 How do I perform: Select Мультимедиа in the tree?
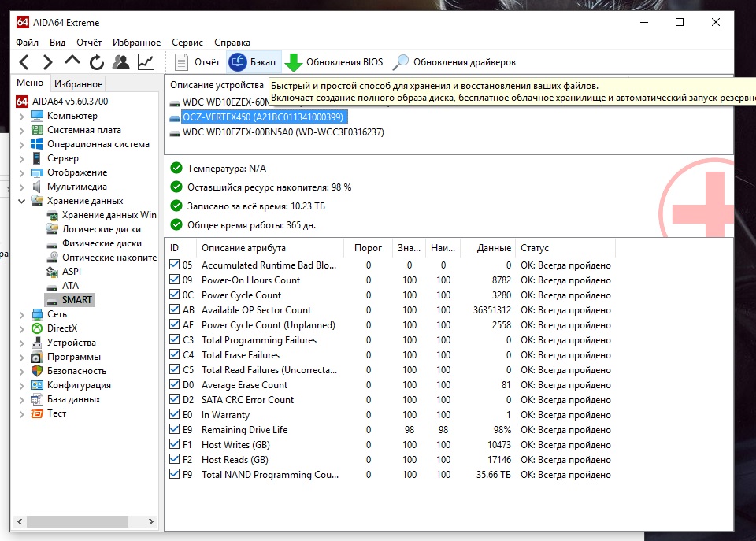(76, 187)
